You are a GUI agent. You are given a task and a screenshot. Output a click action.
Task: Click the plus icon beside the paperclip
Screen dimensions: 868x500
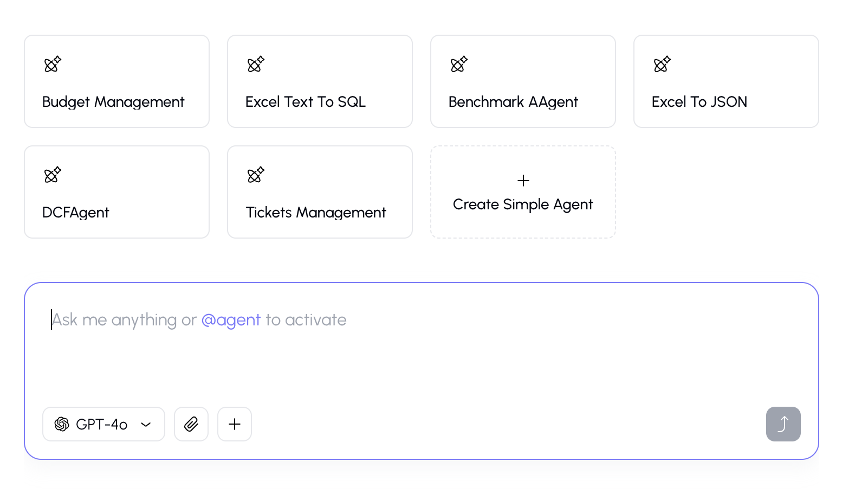coord(235,424)
